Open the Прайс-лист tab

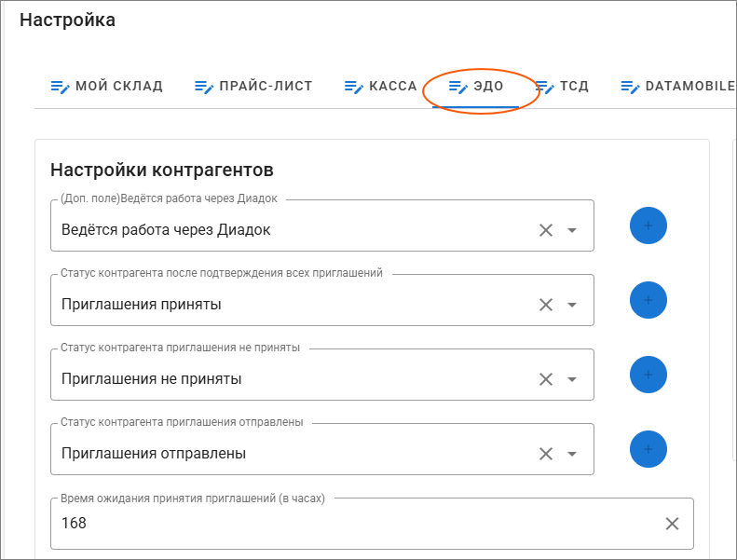(x=252, y=87)
